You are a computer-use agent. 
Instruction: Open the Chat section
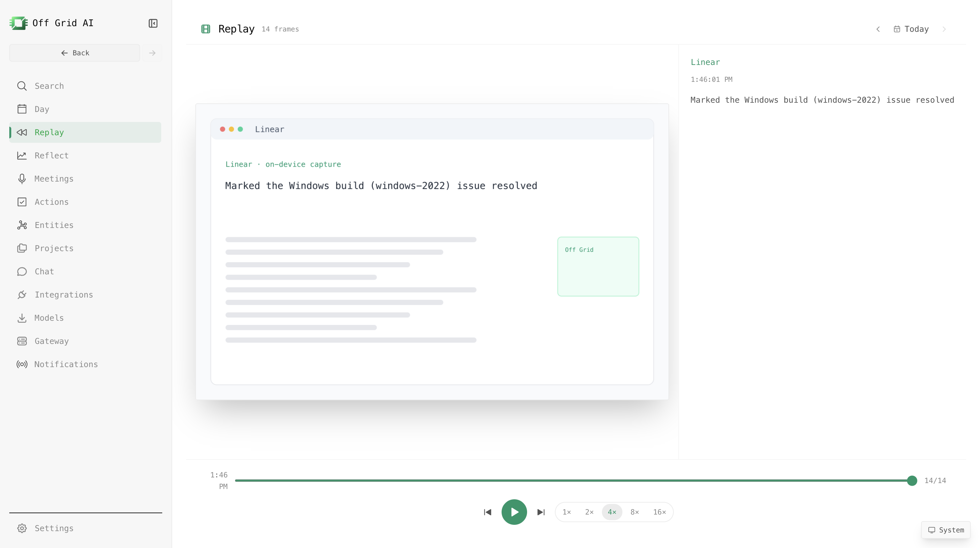click(x=85, y=272)
